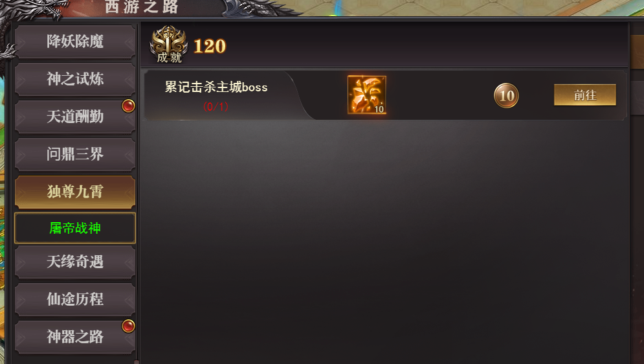Screen dimensions: 644x364
Task: Open the 神器之路 tab
Action: tap(75, 337)
